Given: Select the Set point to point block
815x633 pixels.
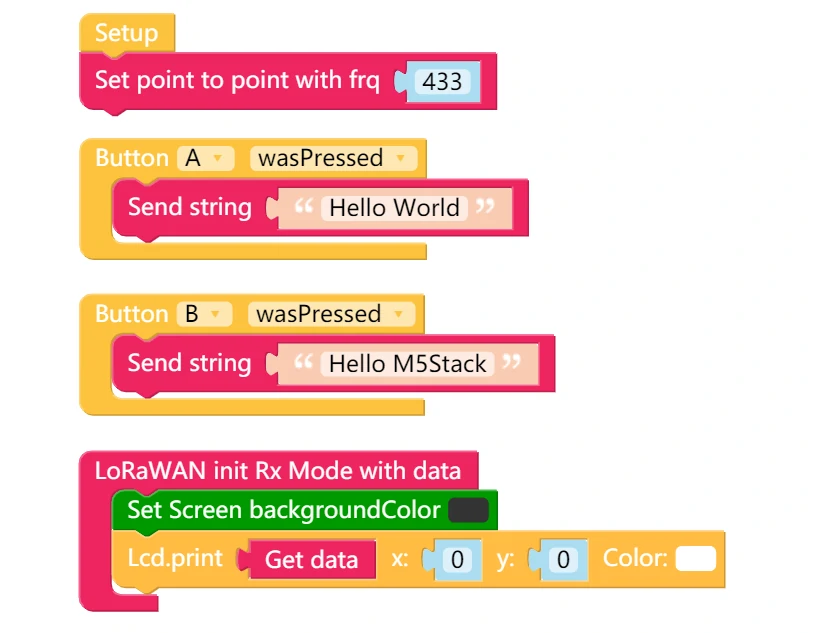Looking at the screenshot, I should tap(237, 81).
